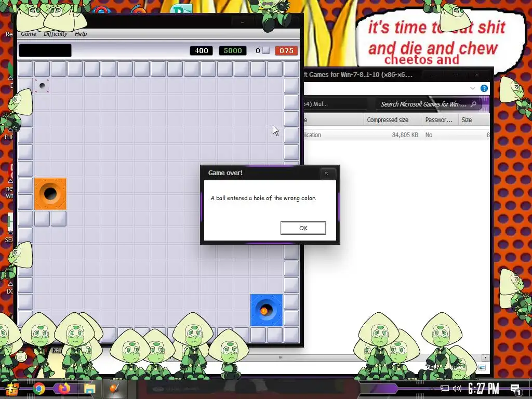The height and width of the screenshot is (399, 532).
Task: Click the black ball queue box
Action: (45, 50)
